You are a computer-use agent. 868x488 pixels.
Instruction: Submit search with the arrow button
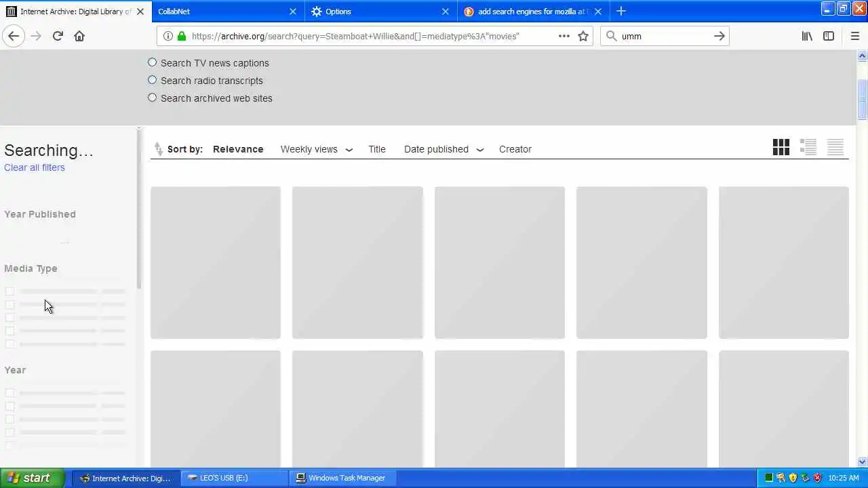[x=719, y=36]
